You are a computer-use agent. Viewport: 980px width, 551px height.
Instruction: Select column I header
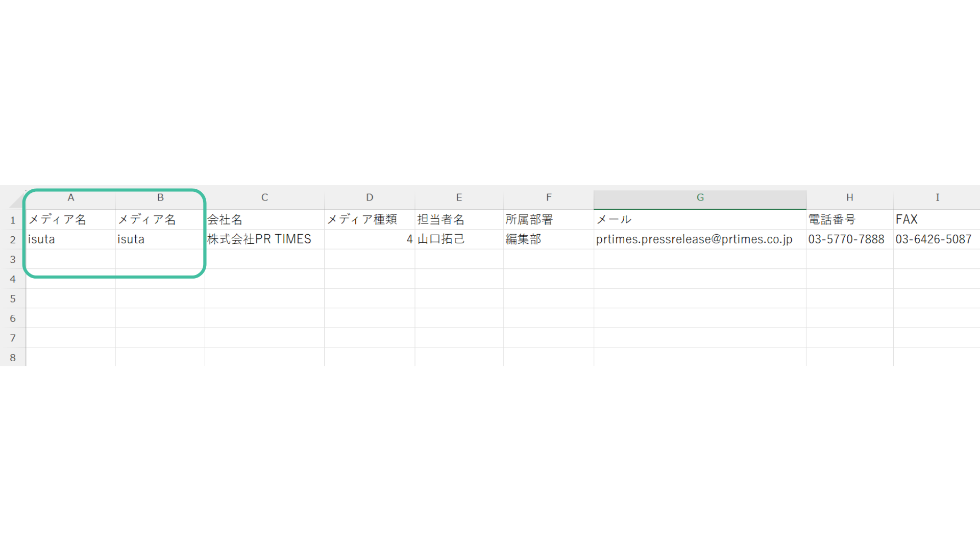[937, 198]
